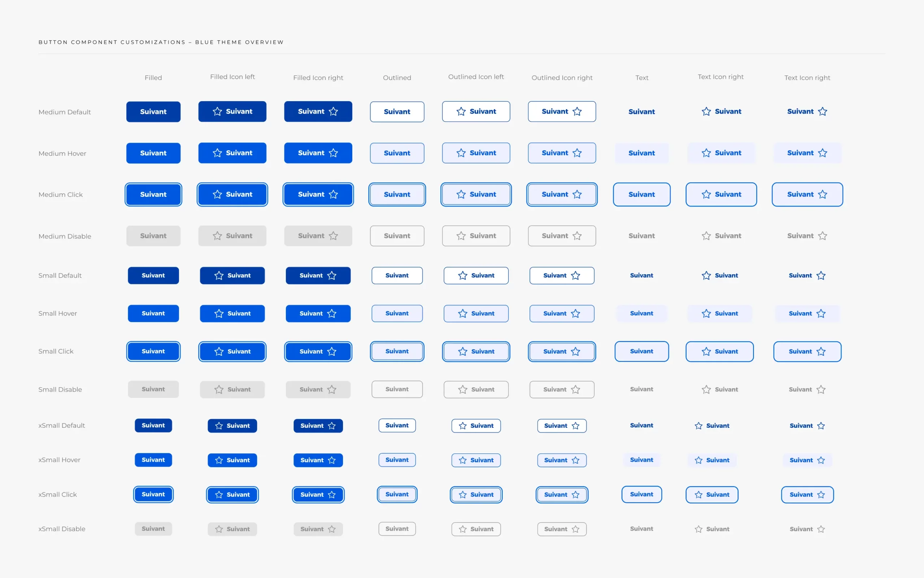Screen dimensions: 924x578
Task: Click the Medium Default plain Text Suivant button
Action: coord(641,112)
